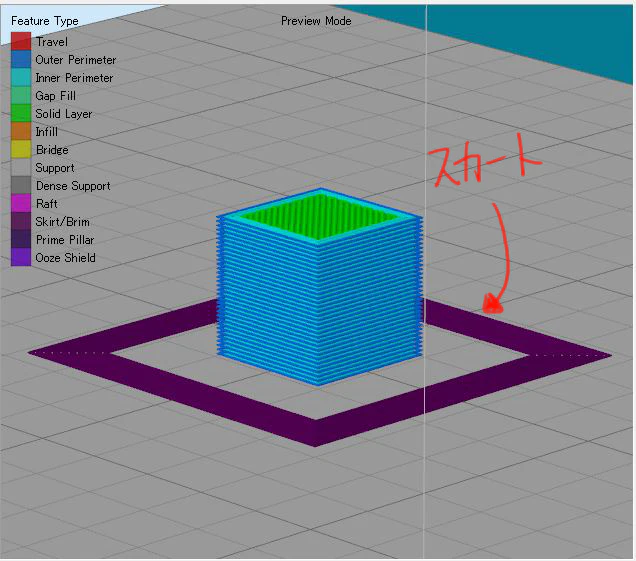Click the purple Skirt/Brim swatch
Viewport: 636px width, 561px height.
tap(21, 221)
